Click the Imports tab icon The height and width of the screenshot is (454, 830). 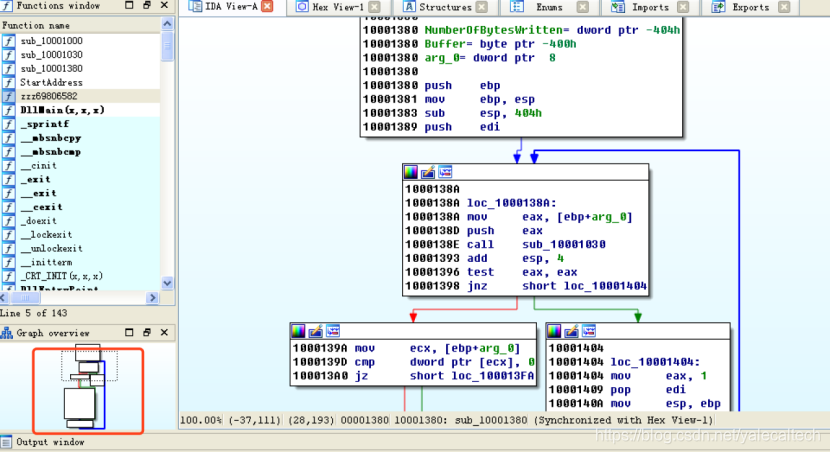pyautogui.click(x=617, y=6)
